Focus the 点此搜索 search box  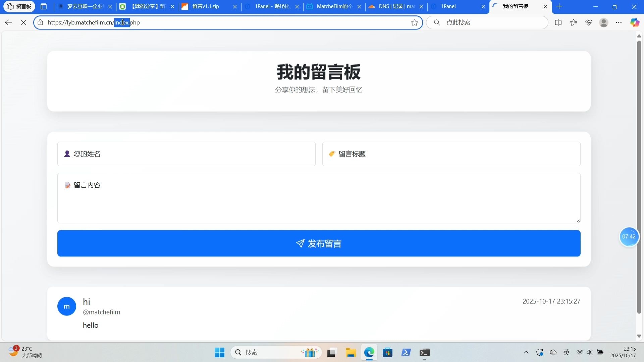click(487, 22)
